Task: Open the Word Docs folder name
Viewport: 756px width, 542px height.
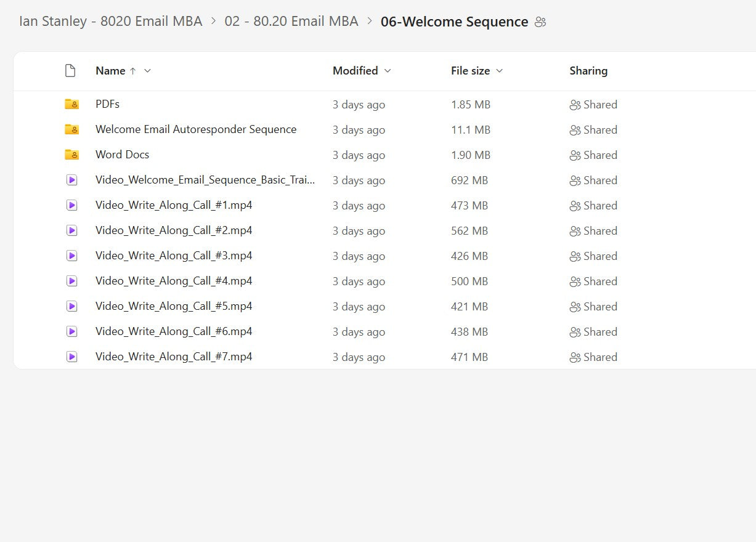Action: (122, 155)
